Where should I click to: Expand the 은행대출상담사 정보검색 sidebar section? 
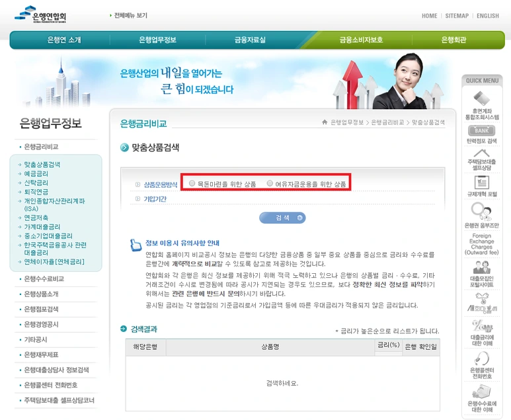click(56, 370)
